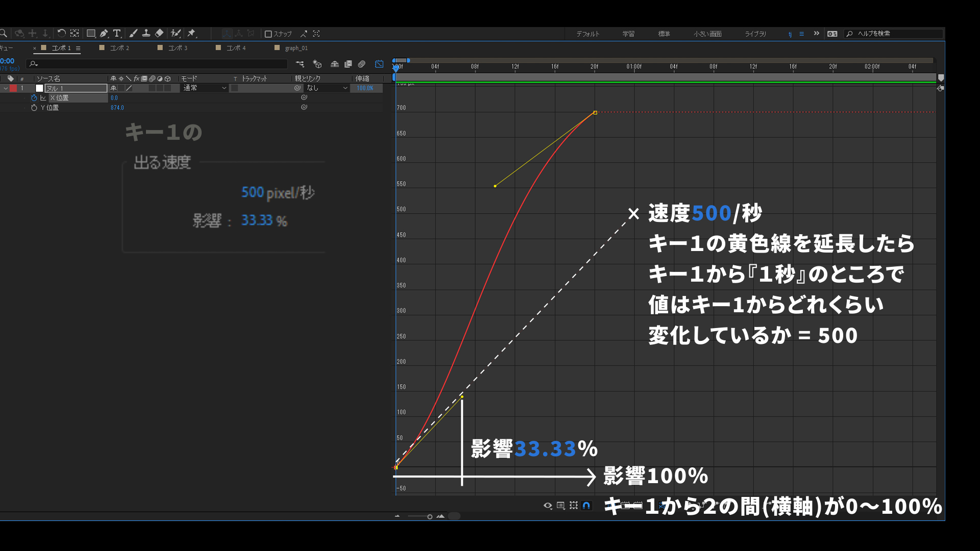Click the Draft 3D icon
Viewport: 980px width, 551px height.
click(x=317, y=64)
